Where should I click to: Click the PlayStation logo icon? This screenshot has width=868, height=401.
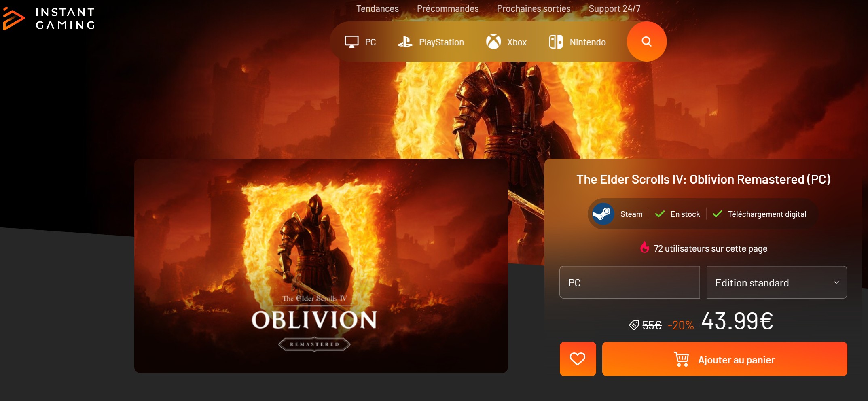click(405, 42)
